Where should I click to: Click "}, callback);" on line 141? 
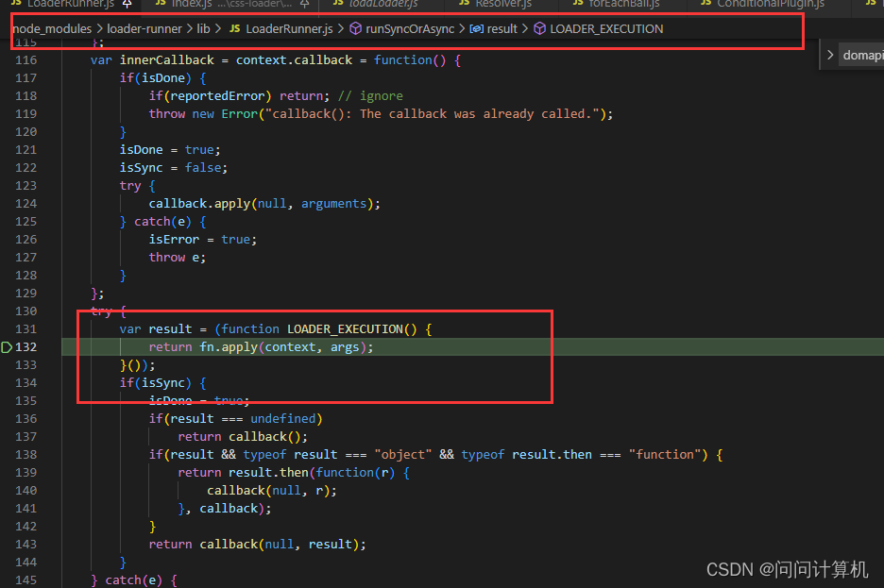[x=225, y=509]
